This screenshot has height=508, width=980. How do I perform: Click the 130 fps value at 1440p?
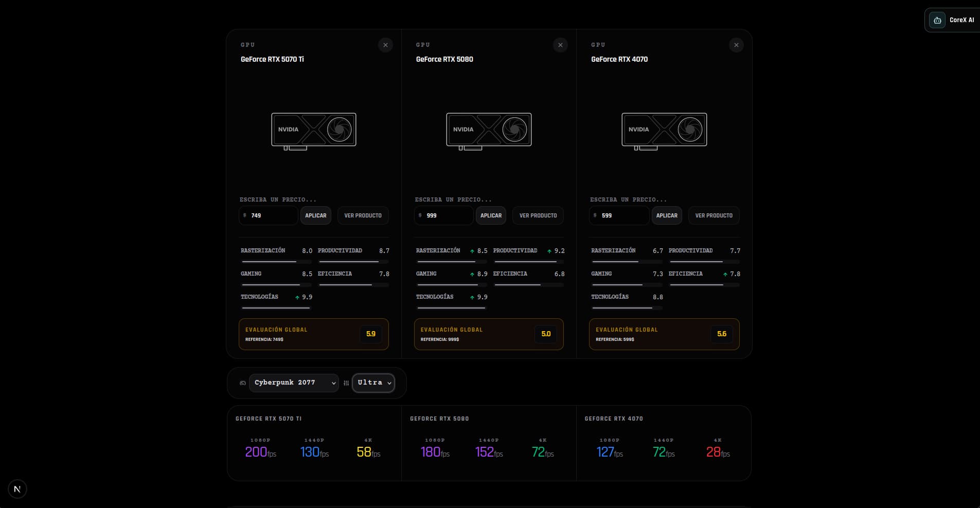(314, 452)
